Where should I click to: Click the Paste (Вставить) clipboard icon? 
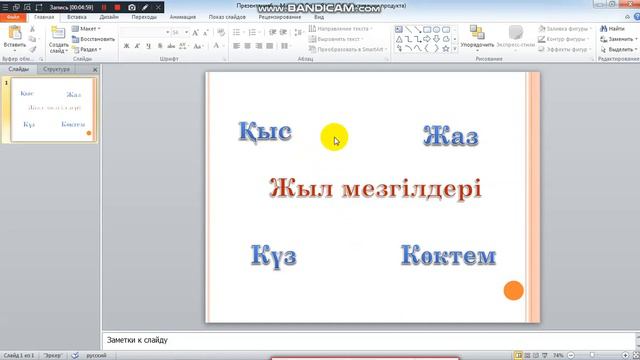pyautogui.click(x=15, y=33)
